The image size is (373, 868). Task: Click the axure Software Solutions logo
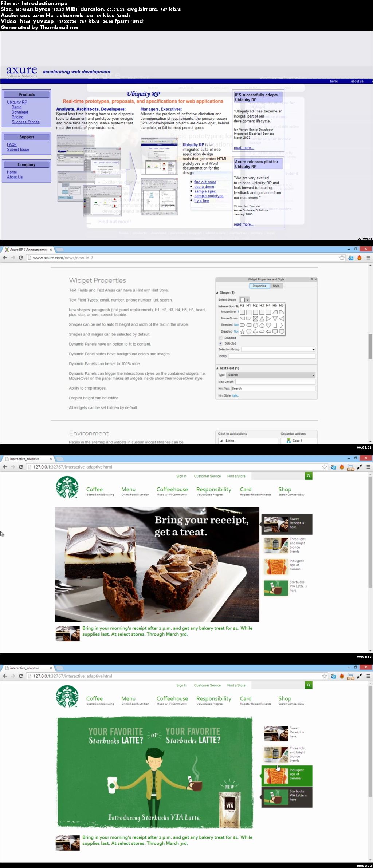point(22,71)
